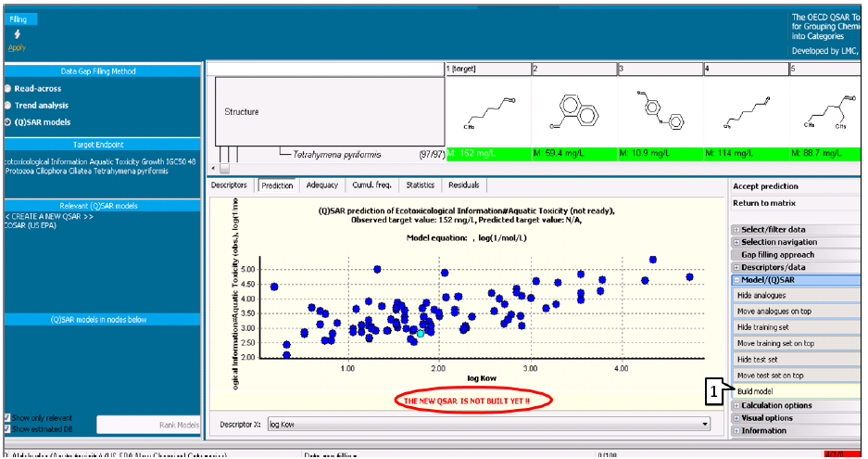Click Build model
The height and width of the screenshot is (459, 868).
click(x=796, y=391)
